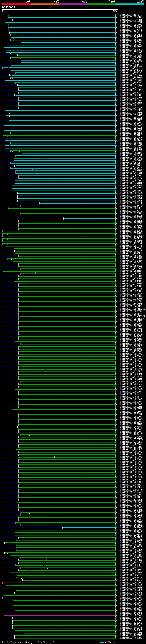146x644 pixels.
Task: Click hit label UniRef100_Q6FP74
Action: pos(131,246)
